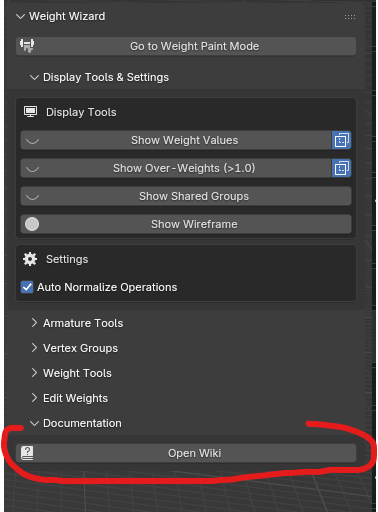Go to Weight Paint Mode
The width and height of the screenshot is (378, 512).
(186, 46)
